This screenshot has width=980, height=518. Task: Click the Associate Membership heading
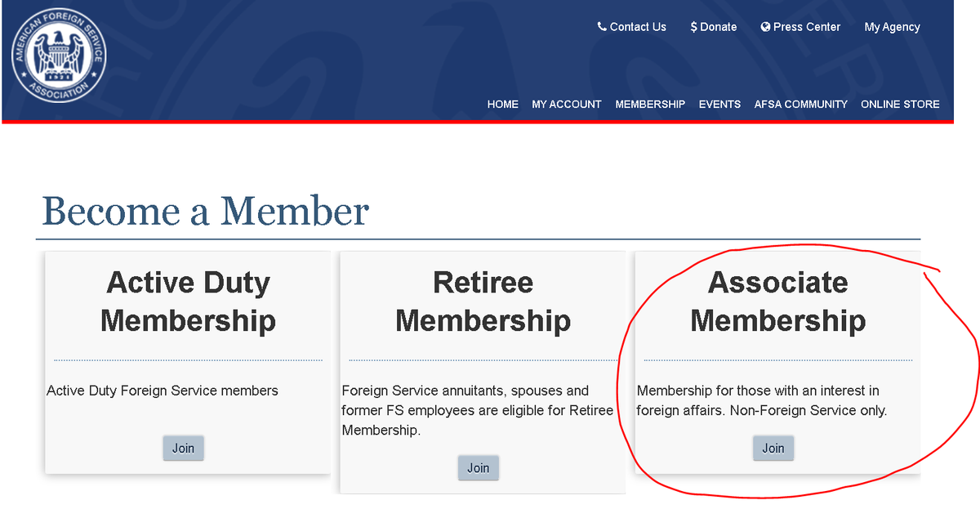pyautogui.click(x=778, y=301)
